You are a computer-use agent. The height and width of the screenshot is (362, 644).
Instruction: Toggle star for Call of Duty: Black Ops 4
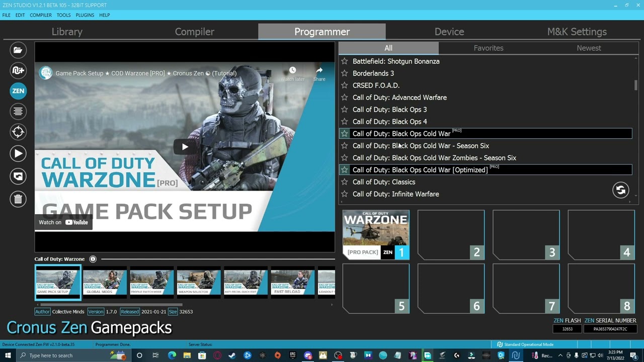(345, 122)
